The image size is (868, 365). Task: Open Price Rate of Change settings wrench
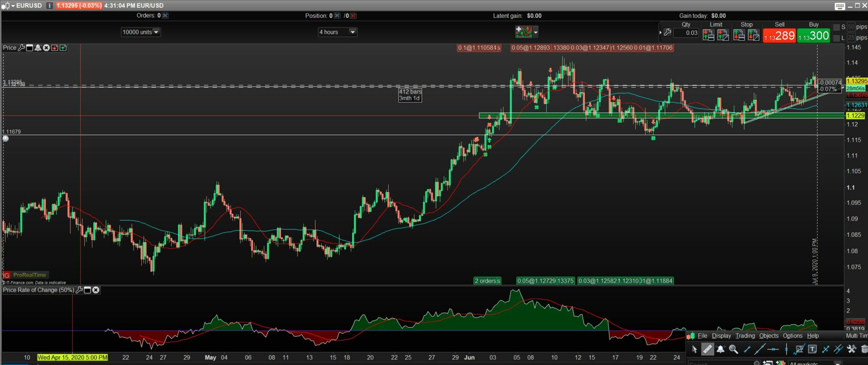[x=79, y=290]
